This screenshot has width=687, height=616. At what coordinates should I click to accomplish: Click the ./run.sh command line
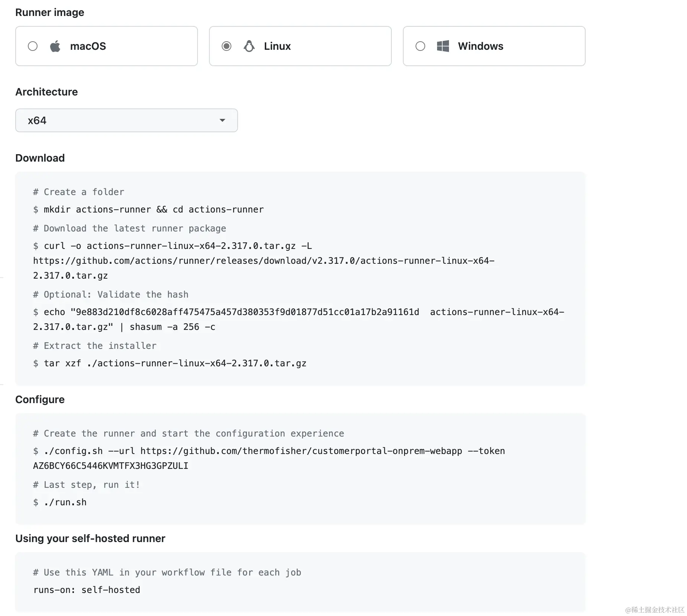pos(65,502)
